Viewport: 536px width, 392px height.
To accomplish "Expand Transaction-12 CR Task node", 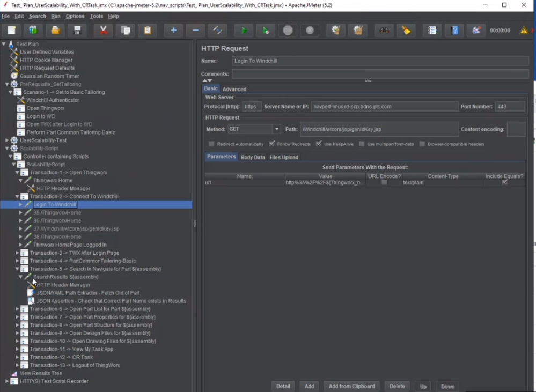I will tap(17, 357).
